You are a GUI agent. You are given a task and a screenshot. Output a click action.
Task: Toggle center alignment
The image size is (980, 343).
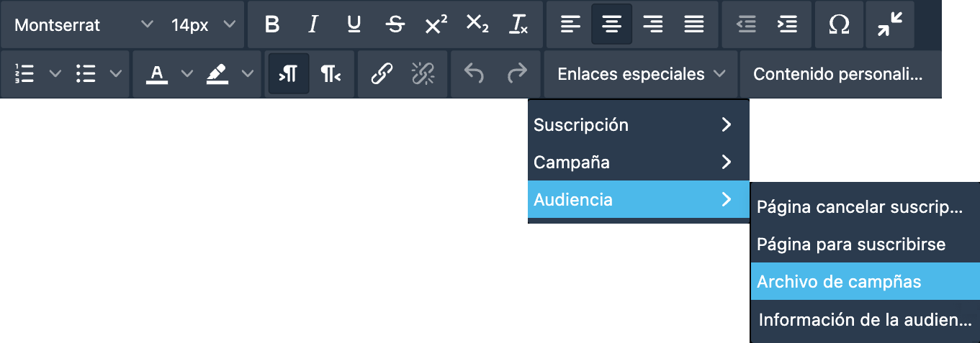tap(612, 24)
